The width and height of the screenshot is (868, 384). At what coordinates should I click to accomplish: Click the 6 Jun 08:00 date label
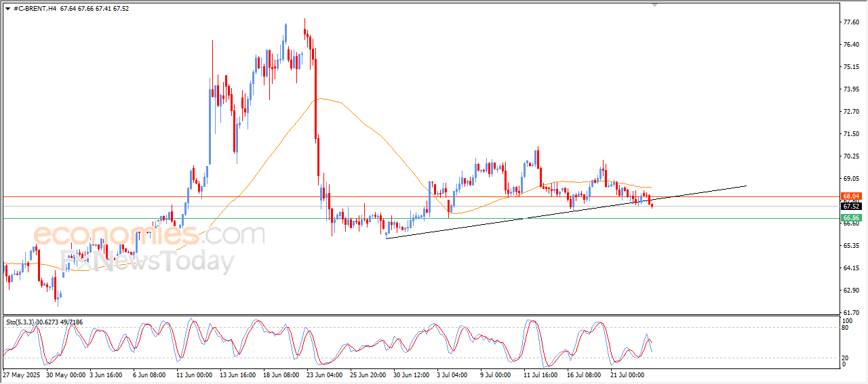coord(151,375)
